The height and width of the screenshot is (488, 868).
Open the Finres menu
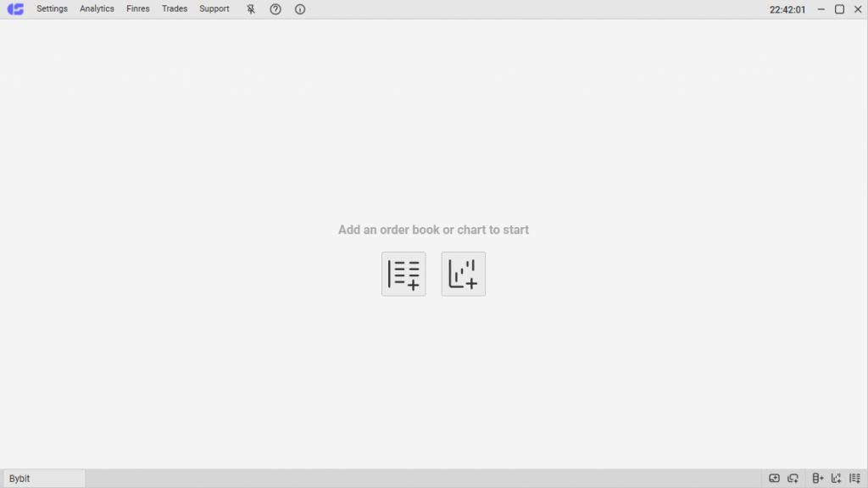(x=138, y=9)
